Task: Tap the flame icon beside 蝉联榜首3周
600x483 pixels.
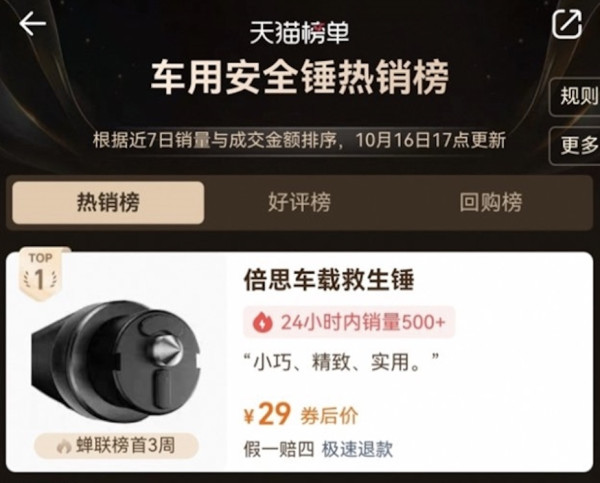Action: (x=64, y=446)
